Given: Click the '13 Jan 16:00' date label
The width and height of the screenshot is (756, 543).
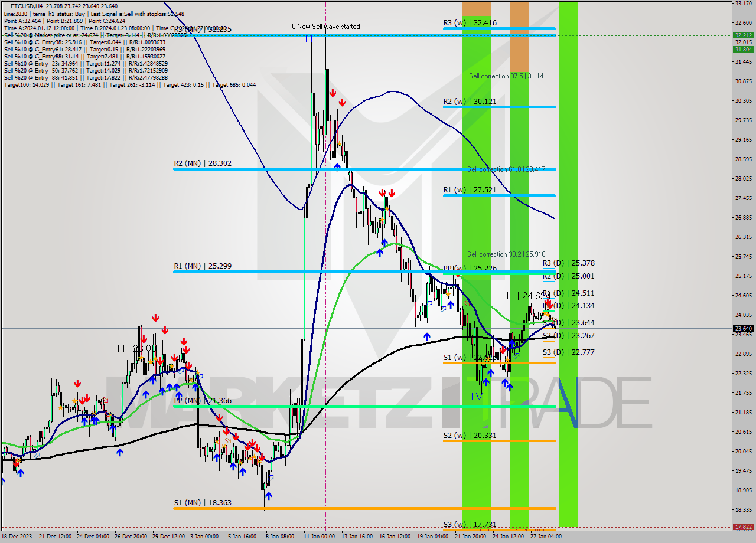Looking at the screenshot, I should pyautogui.click(x=357, y=537).
